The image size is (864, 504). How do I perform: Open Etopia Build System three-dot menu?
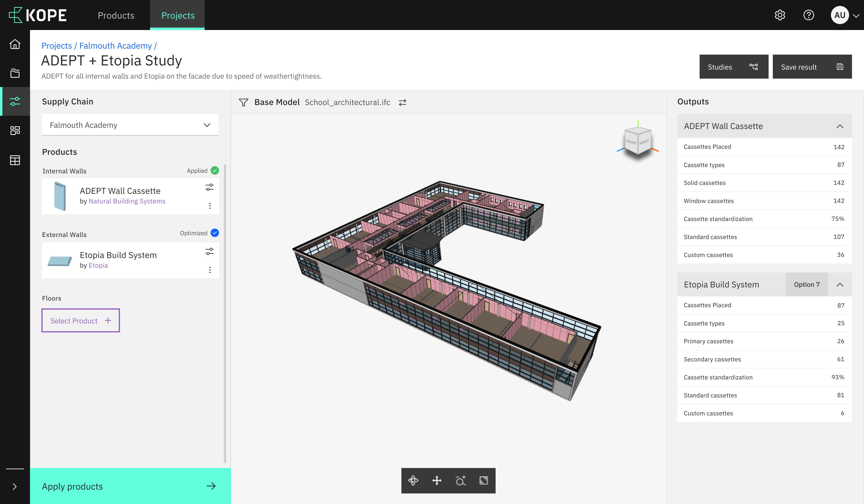[x=210, y=270]
